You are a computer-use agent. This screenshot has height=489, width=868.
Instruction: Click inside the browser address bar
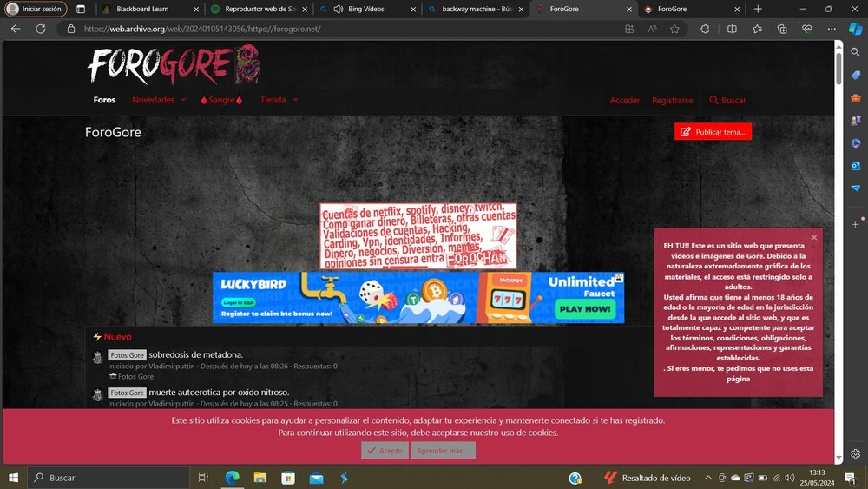click(343, 29)
